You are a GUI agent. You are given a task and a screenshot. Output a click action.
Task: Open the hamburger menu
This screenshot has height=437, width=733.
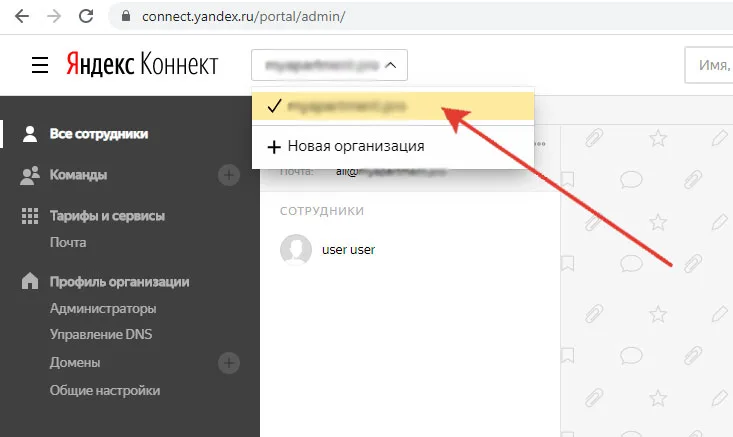click(40, 65)
